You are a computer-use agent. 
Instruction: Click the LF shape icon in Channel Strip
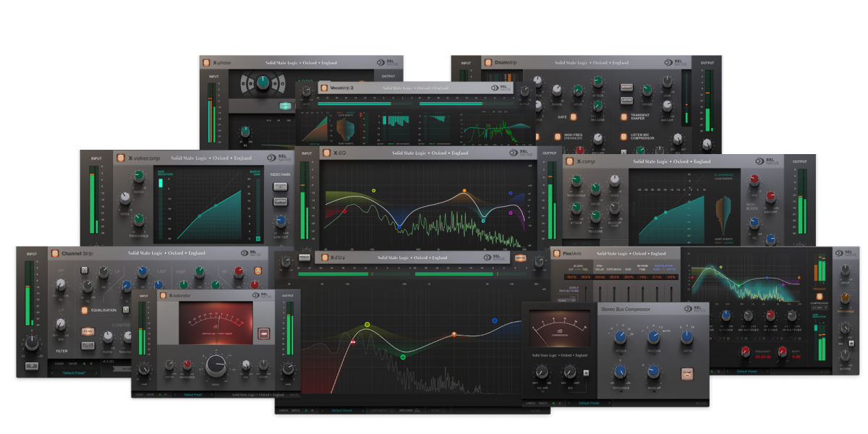tap(85, 271)
